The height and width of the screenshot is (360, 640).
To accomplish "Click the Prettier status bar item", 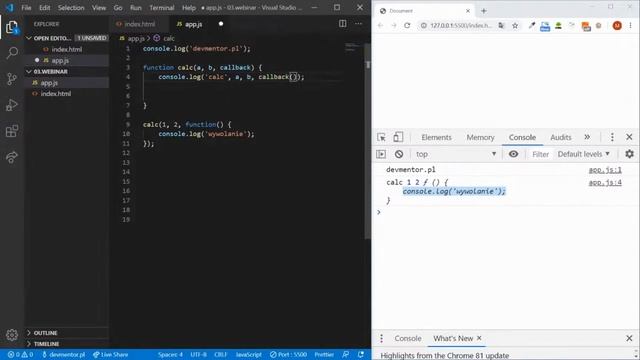I will tap(324, 354).
